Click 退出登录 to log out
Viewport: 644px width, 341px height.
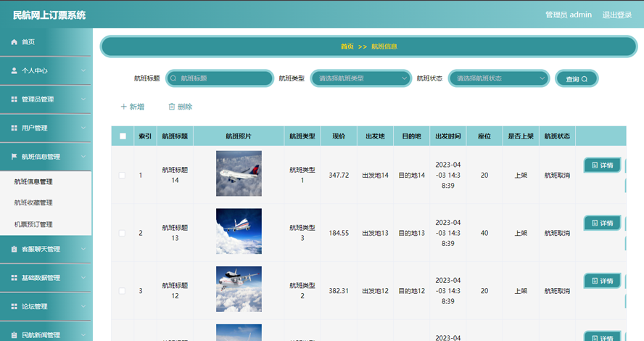click(617, 15)
